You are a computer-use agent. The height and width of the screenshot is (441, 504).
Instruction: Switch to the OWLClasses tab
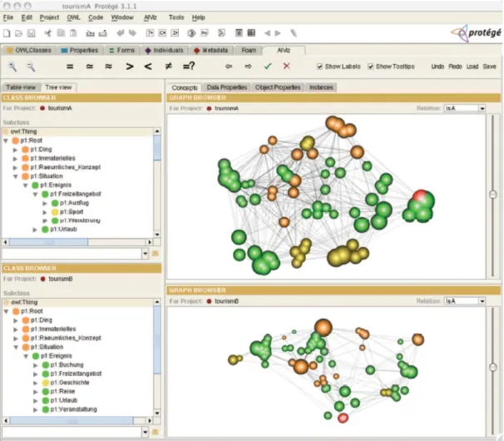coord(29,51)
